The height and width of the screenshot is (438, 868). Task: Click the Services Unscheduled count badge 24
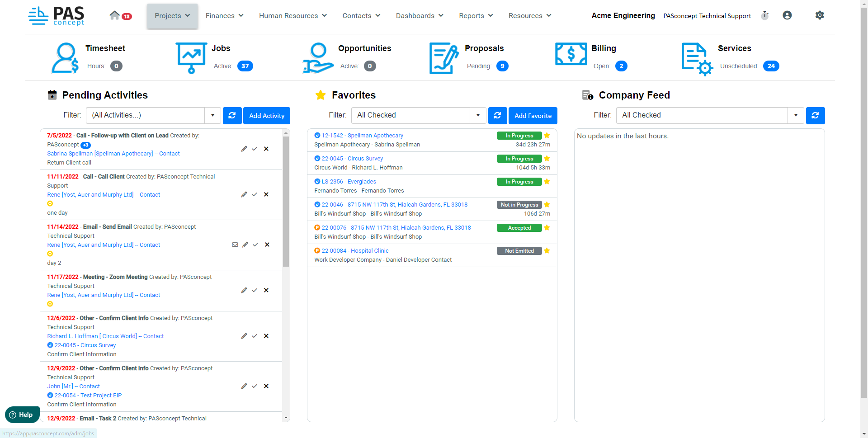pos(771,66)
